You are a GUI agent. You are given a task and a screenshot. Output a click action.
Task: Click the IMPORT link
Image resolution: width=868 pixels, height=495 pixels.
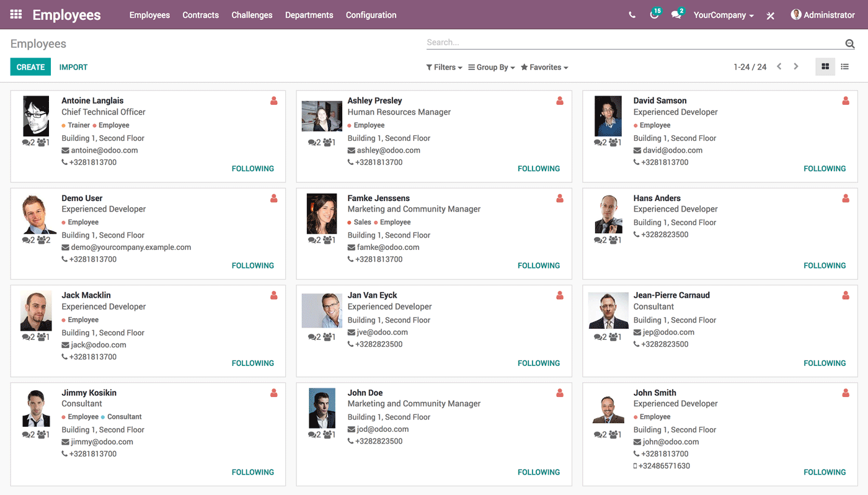click(x=73, y=66)
